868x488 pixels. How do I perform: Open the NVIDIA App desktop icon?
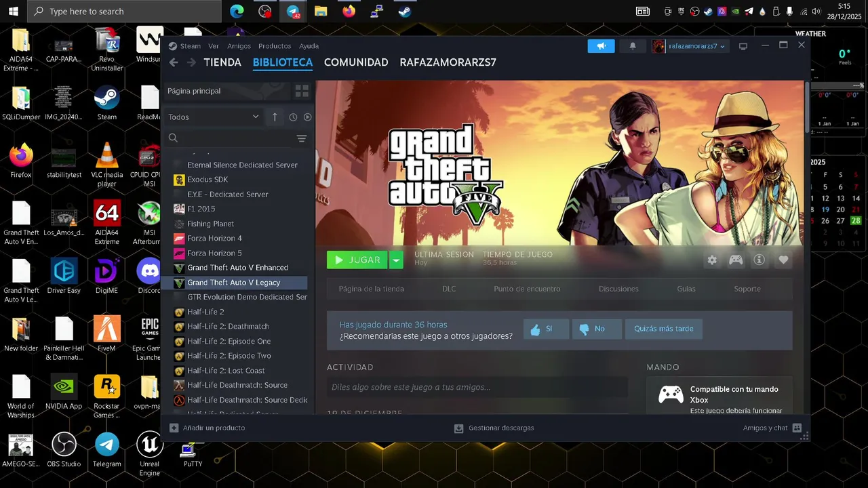[64, 392]
